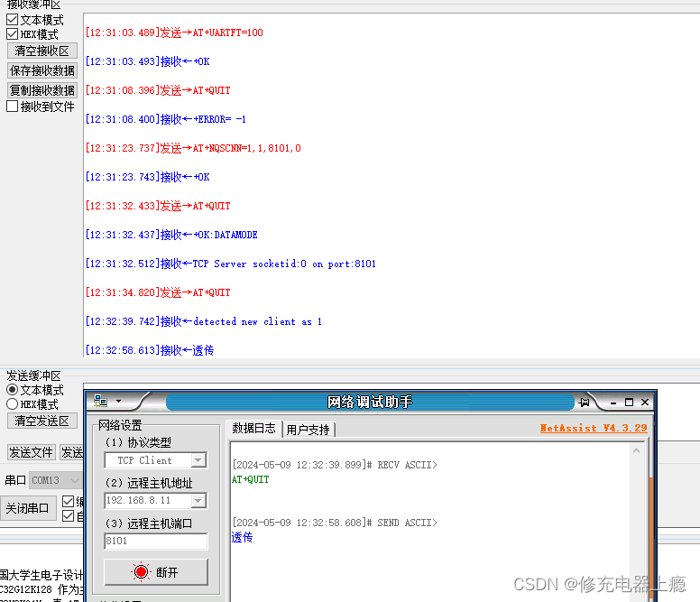The width and height of the screenshot is (700, 602).
Task: Click RECV ASCII timestamp line in NetAssist
Action: [335, 465]
